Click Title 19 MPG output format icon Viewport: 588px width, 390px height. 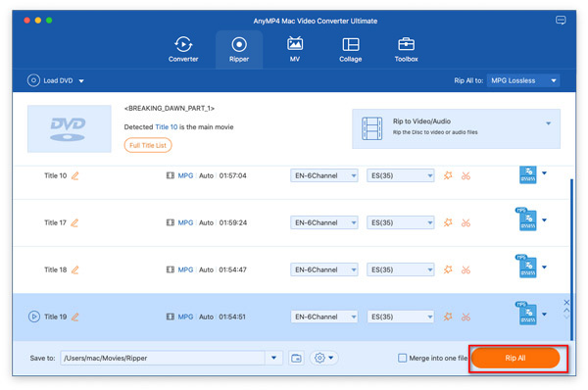coord(526,314)
